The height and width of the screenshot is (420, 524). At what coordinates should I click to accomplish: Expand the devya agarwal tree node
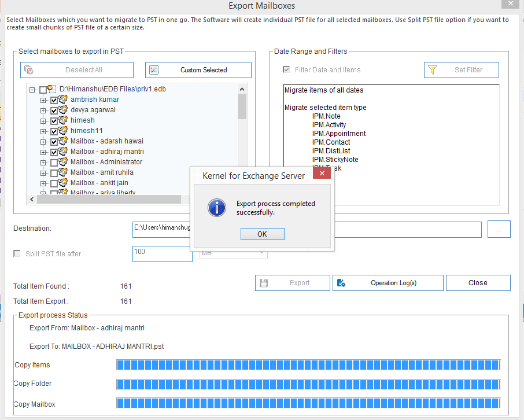point(43,110)
